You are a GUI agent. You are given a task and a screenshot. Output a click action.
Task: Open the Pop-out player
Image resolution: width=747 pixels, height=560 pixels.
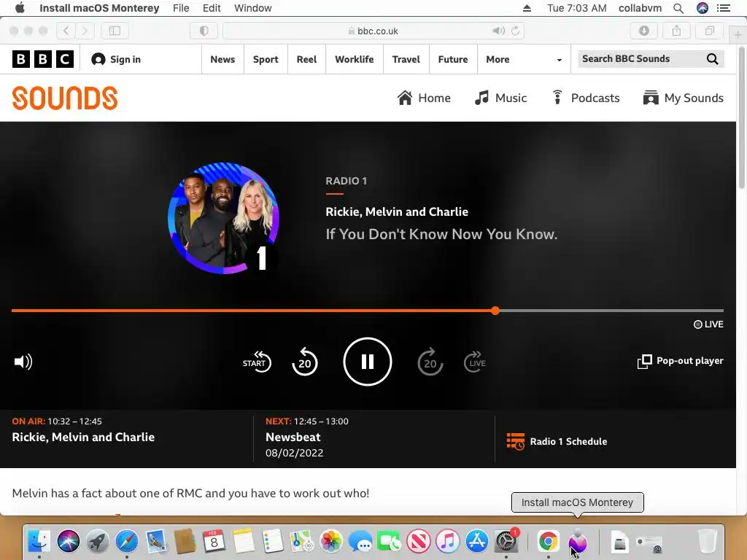click(681, 361)
